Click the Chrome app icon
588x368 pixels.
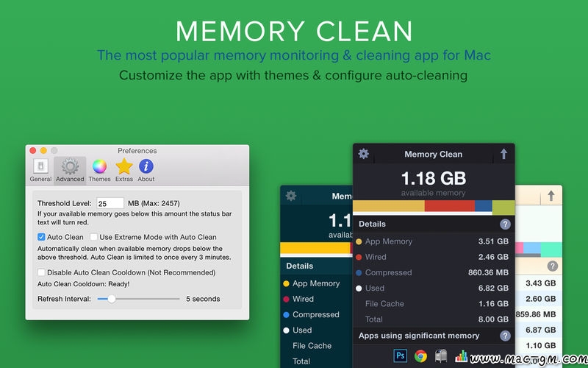click(x=420, y=355)
